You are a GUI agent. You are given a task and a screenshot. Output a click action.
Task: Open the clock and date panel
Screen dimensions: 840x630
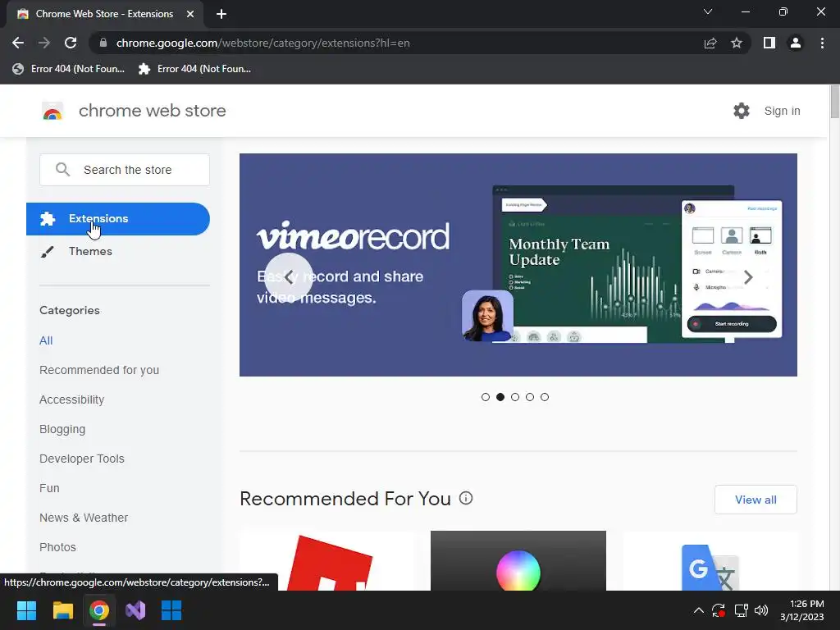(x=802, y=610)
